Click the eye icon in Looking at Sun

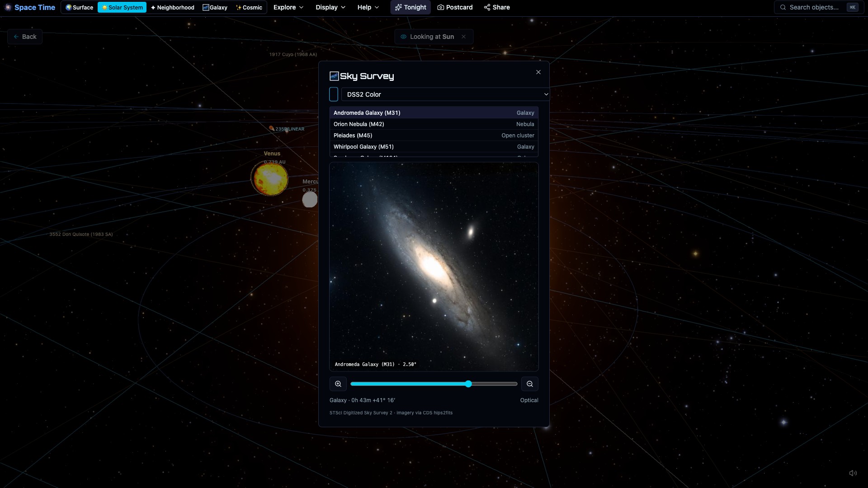click(x=403, y=37)
